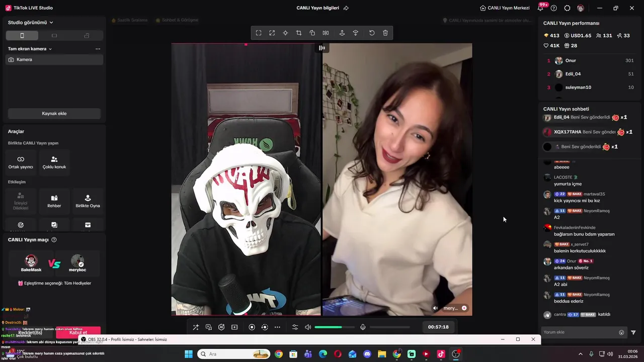Viewport: 644px width, 362px height.
Task: Mute the microphone icon
Action: tap(363, 327)
